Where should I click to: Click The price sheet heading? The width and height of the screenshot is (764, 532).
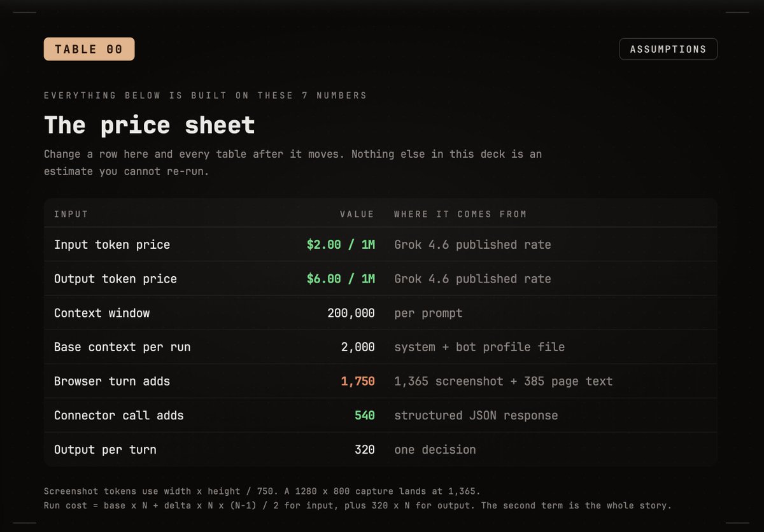[150, 125]
